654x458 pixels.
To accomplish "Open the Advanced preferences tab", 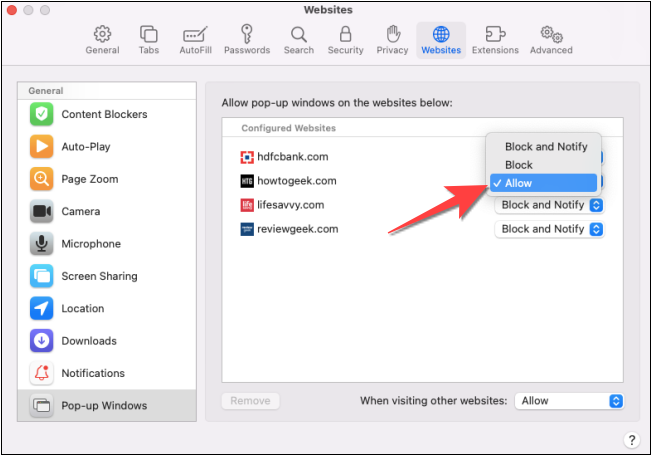I will [551, 40].
